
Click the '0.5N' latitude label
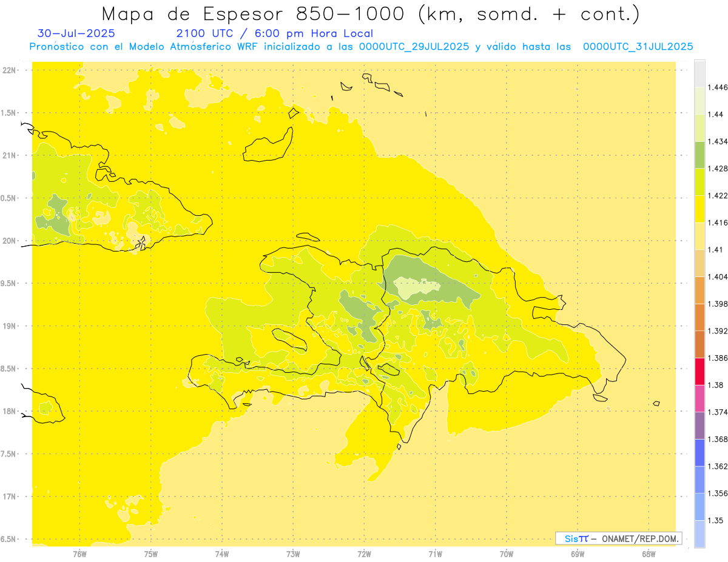pyautogui.click(x=9, y=198)
